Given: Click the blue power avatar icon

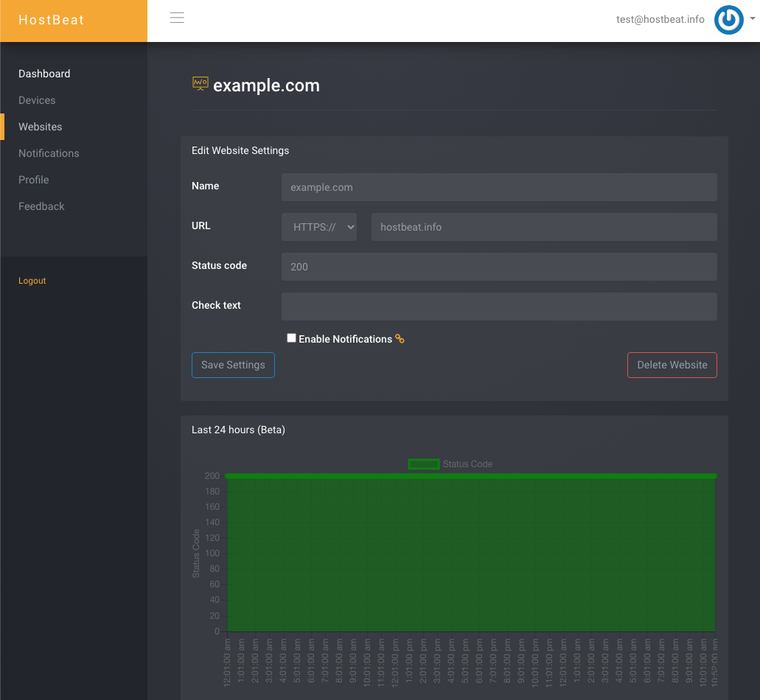Looking at the screenshot, I should [728, 20].
